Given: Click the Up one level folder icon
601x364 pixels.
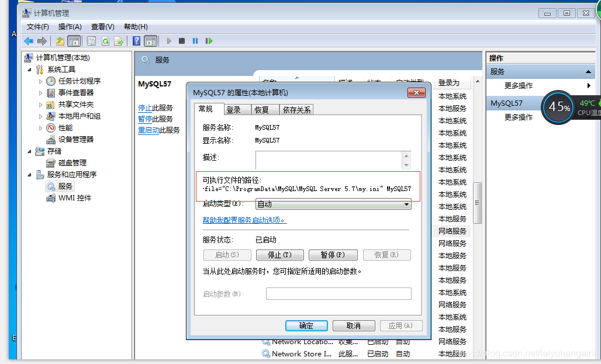Looking at the screenshot, I should (60, 41).
